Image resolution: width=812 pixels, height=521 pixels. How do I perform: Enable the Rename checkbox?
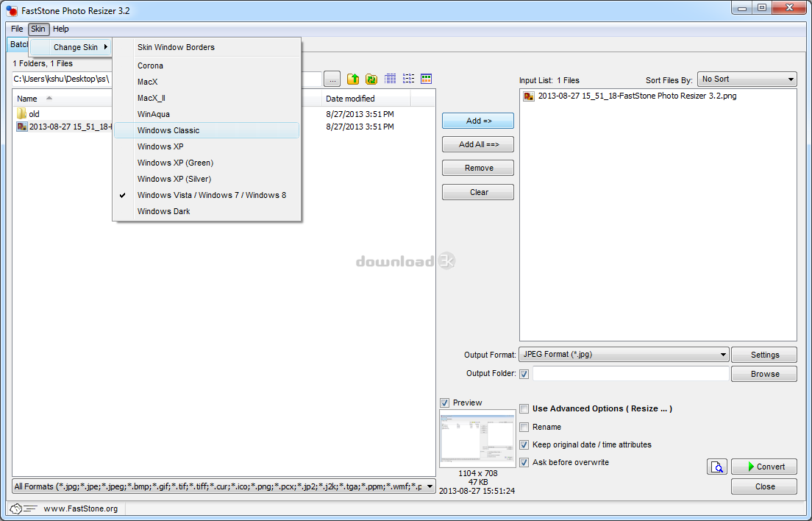pyautogui.click(x=524, y=427)
